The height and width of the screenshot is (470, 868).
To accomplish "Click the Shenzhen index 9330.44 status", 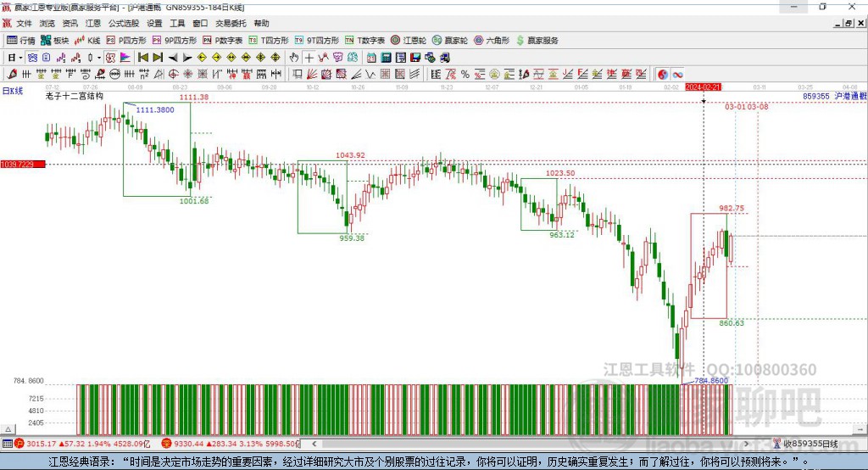I will (x=231, y=444).
